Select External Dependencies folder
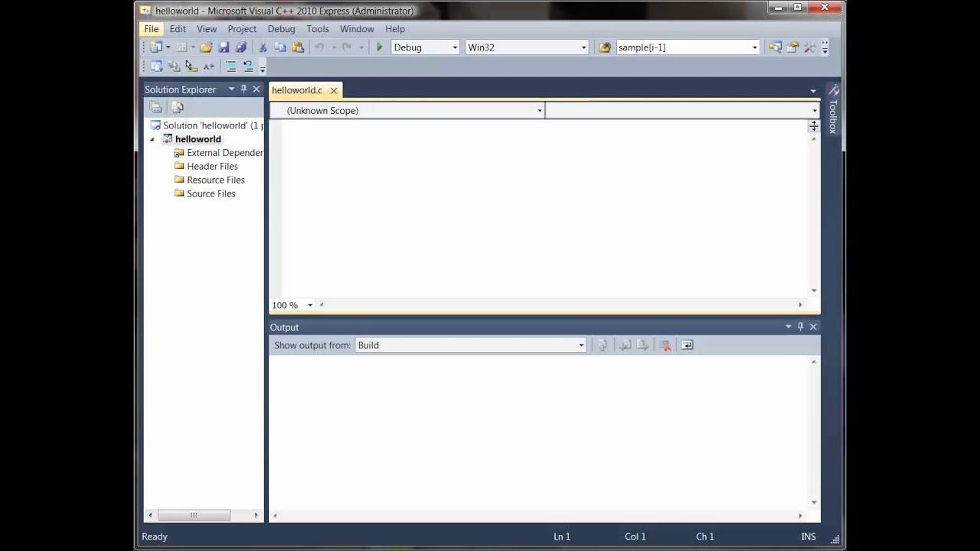This screenshot has width=980, height=551. (x=218, y=153)
